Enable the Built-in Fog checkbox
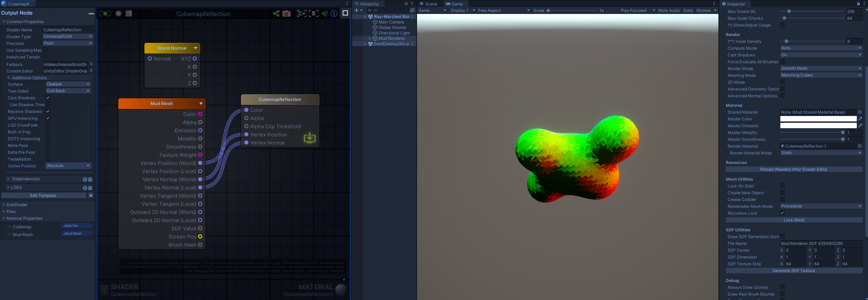This screenshot has width=868, height=300. 48,132
